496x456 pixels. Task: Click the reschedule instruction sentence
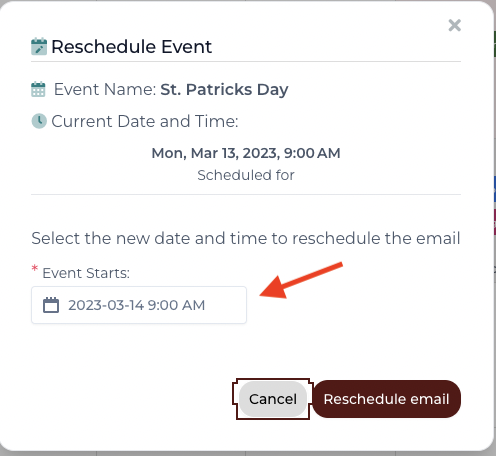pos(246,238)
